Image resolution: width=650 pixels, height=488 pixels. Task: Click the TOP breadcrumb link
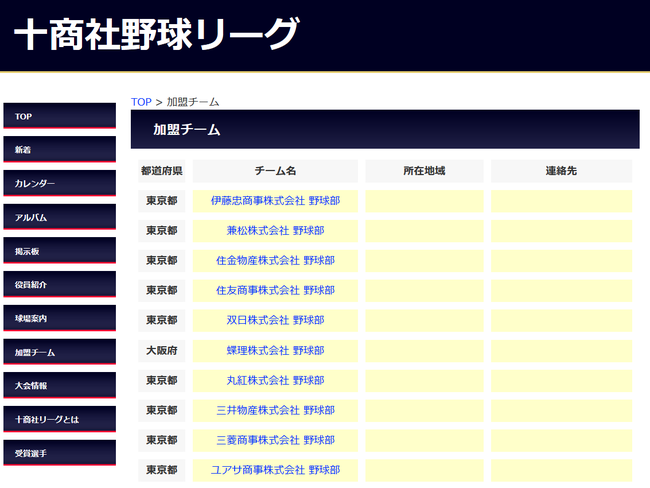tap(141, 102)
